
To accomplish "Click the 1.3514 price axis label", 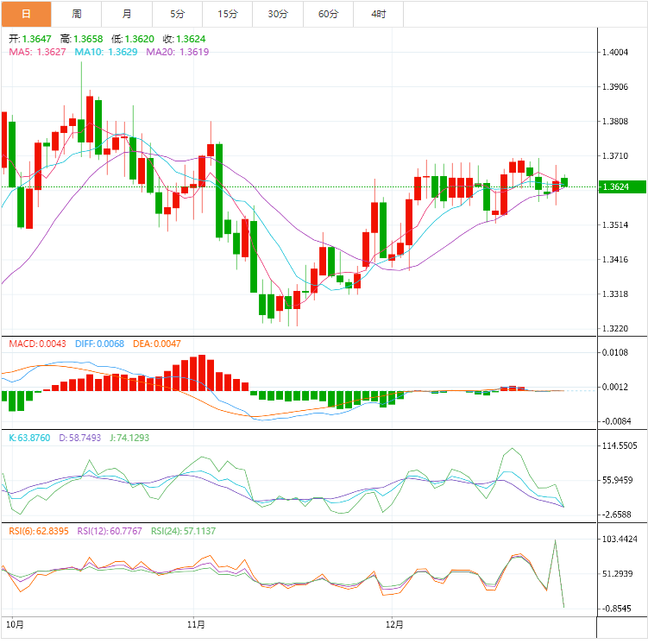I will coord(615,224).
